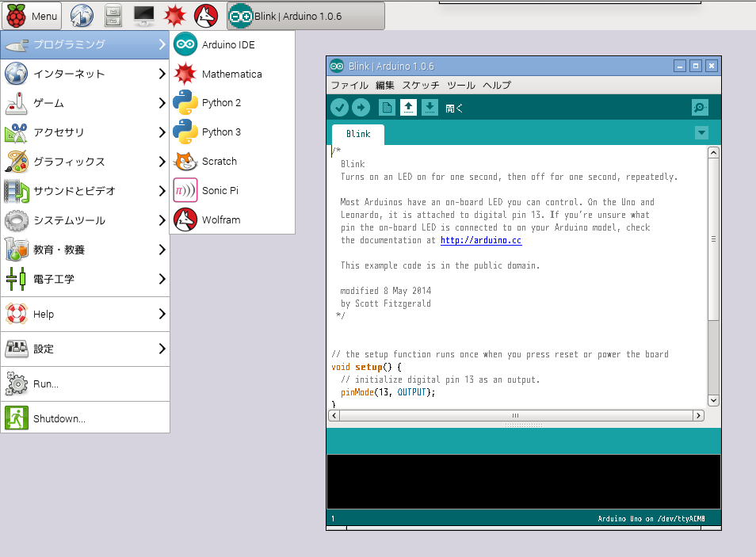
Task: Expand the 電子工学 menu category
Action: coord(85,279)
